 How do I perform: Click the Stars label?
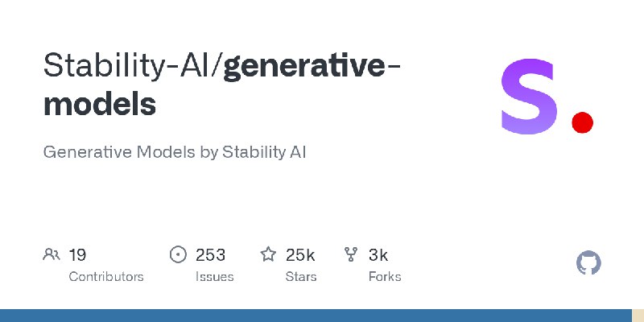click(301, 277)
